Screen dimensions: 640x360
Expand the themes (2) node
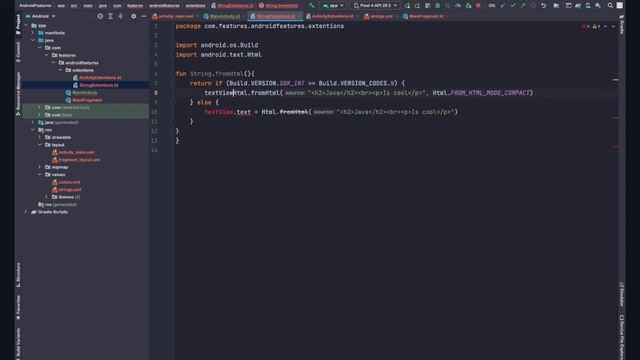pos(47,197)
